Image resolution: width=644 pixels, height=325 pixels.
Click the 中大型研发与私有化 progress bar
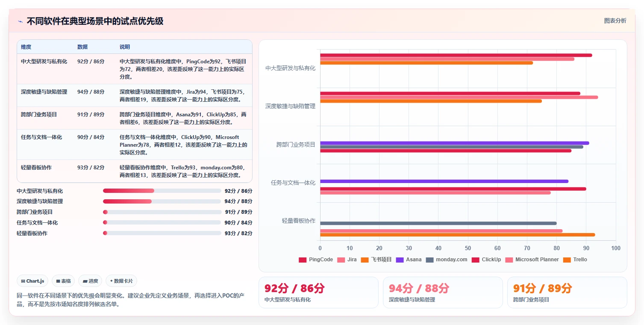coord(162,191)
